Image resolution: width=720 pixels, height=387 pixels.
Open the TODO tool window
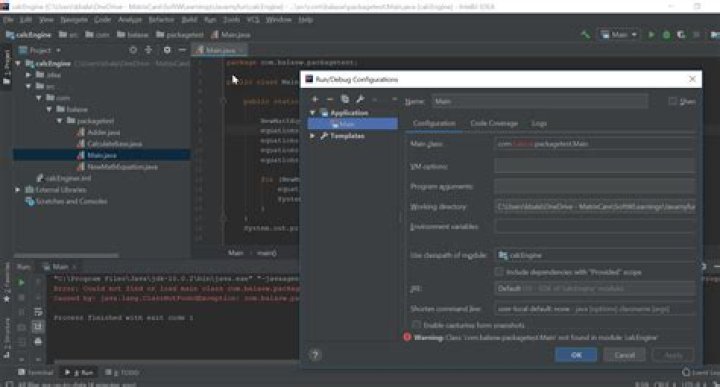click(122, 372)
